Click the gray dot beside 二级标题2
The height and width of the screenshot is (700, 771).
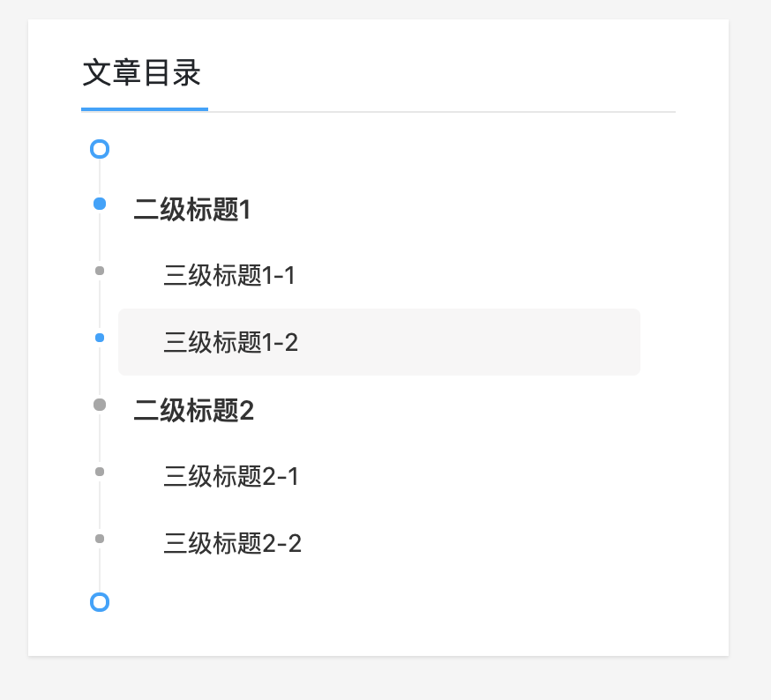tap(99, 404)
